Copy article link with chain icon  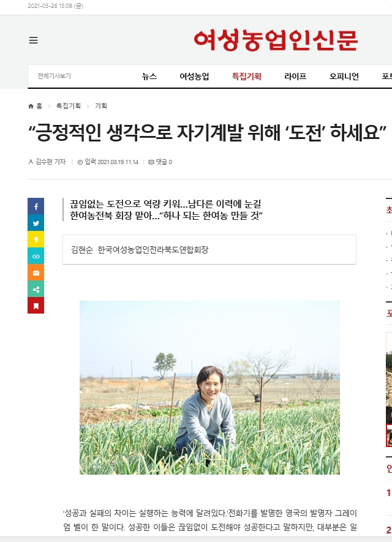coord(36,256)
